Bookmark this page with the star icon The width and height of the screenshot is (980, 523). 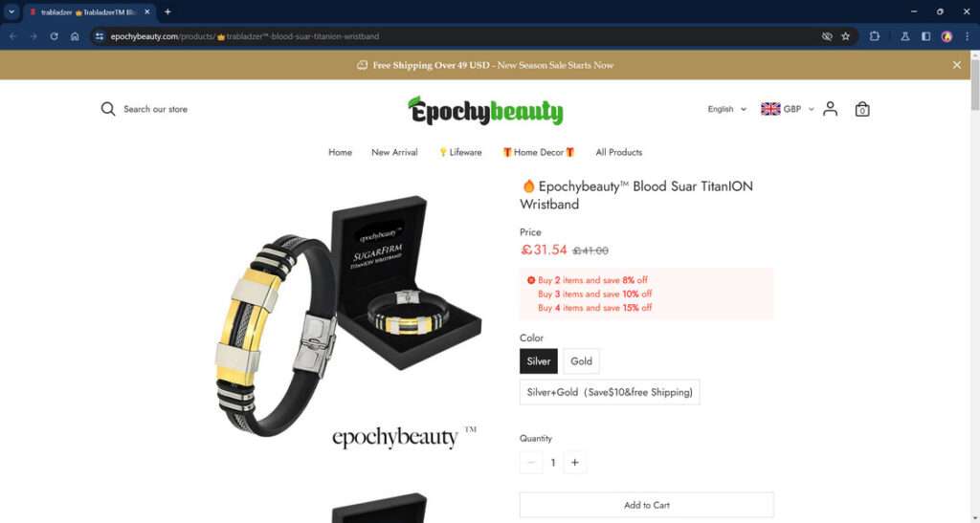[x=846, y=36]
